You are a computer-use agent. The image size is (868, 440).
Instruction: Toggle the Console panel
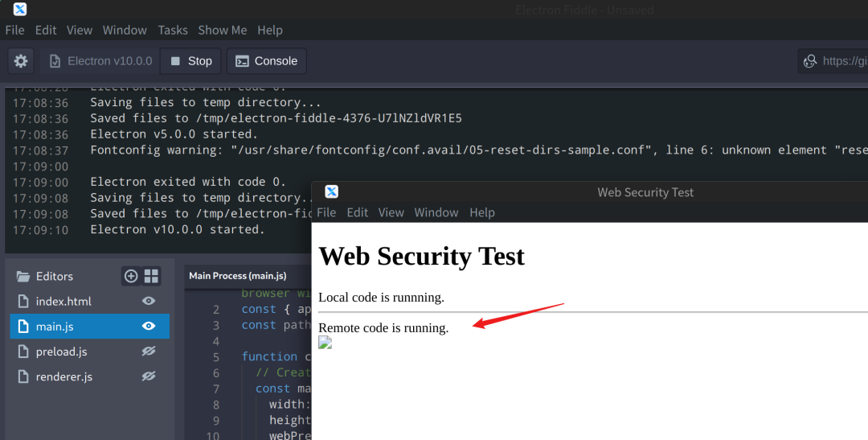pyautogui.click(x=266, y=61)
